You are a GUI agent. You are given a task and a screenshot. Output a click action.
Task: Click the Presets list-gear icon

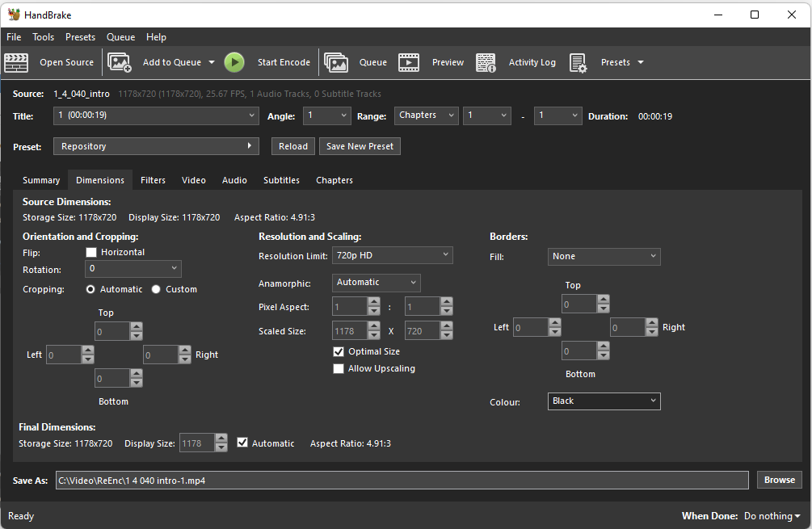click(578, 63)
